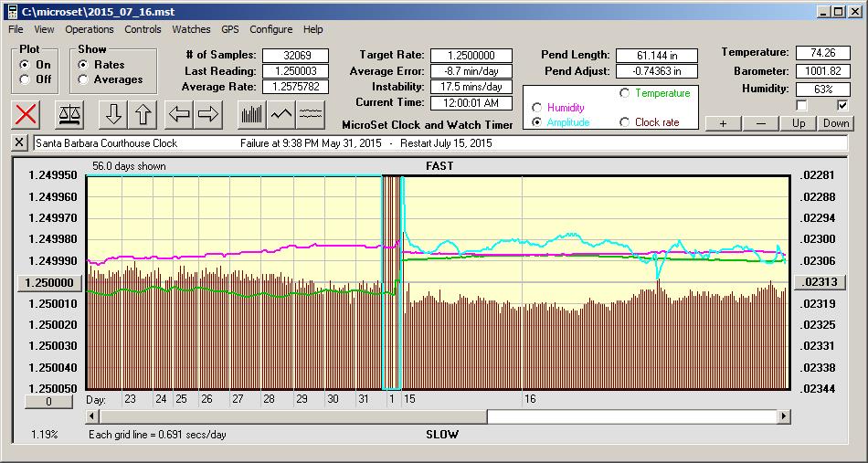The width and height of the screenshot is (868, 463).
Task: Open the Watches menu
Action: point(191,29)
